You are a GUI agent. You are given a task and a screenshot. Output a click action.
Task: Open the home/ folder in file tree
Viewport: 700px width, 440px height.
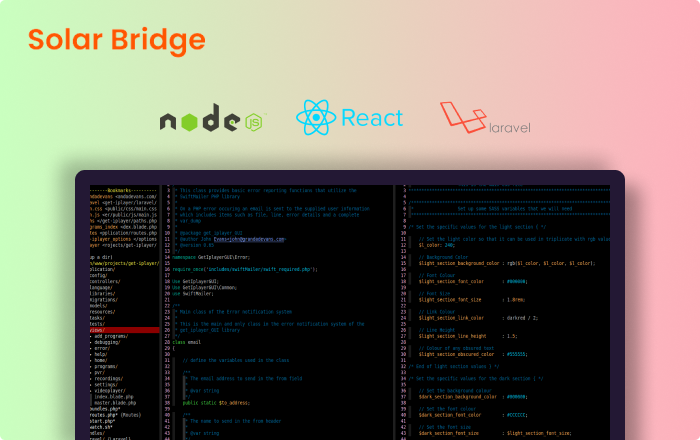[100, 360]
